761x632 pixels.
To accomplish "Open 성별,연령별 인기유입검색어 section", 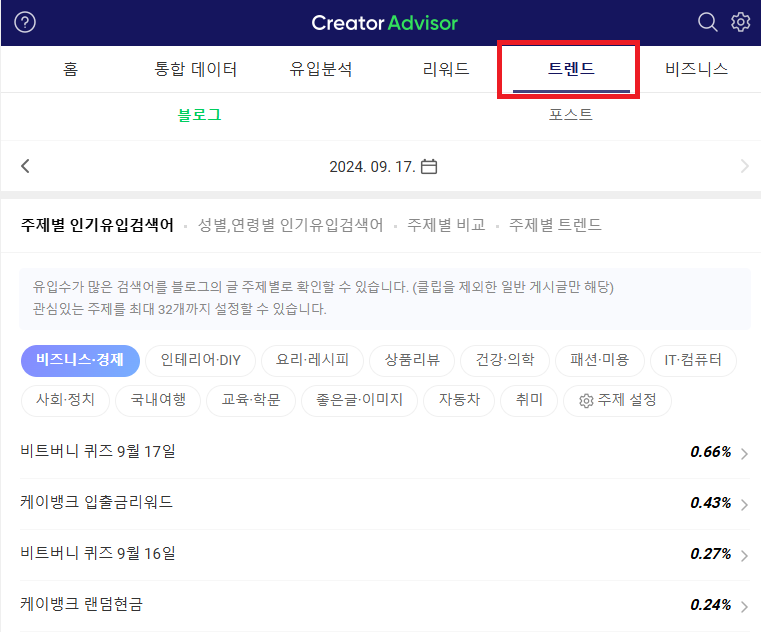I will pos(290,225).
